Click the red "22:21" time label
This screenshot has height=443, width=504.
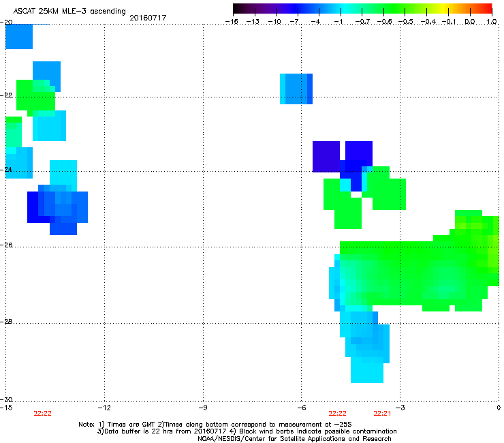coord(382,414)
